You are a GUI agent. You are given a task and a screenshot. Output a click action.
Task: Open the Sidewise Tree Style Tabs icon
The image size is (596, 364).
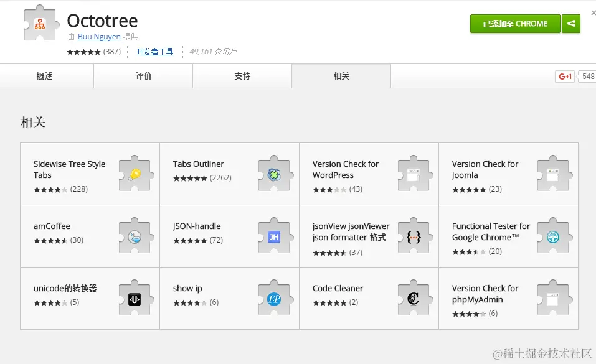(x=136, y=174)
